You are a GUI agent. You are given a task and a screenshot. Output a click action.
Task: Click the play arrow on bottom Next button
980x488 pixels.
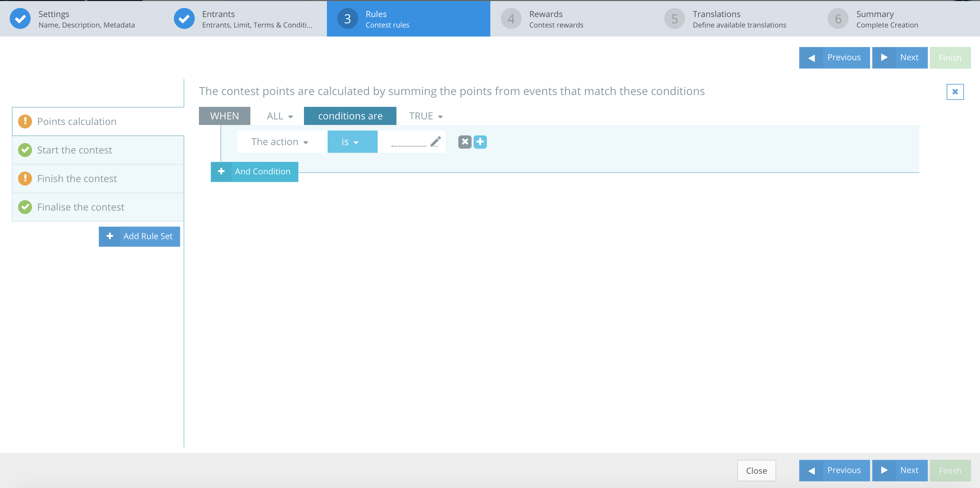point(884,471)
